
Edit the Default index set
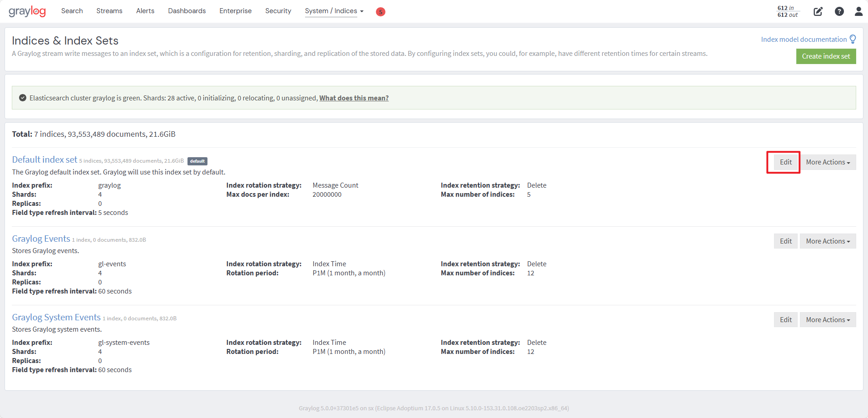tap(786, 162)
